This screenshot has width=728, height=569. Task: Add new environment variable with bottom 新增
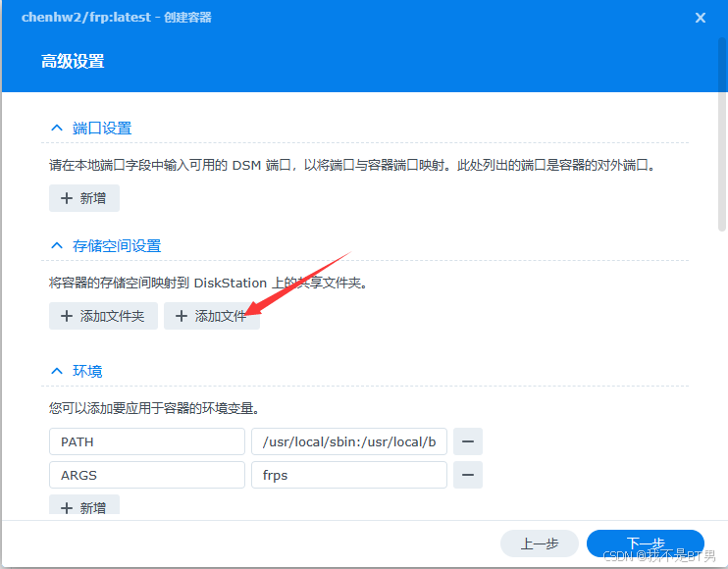[84, 505]
